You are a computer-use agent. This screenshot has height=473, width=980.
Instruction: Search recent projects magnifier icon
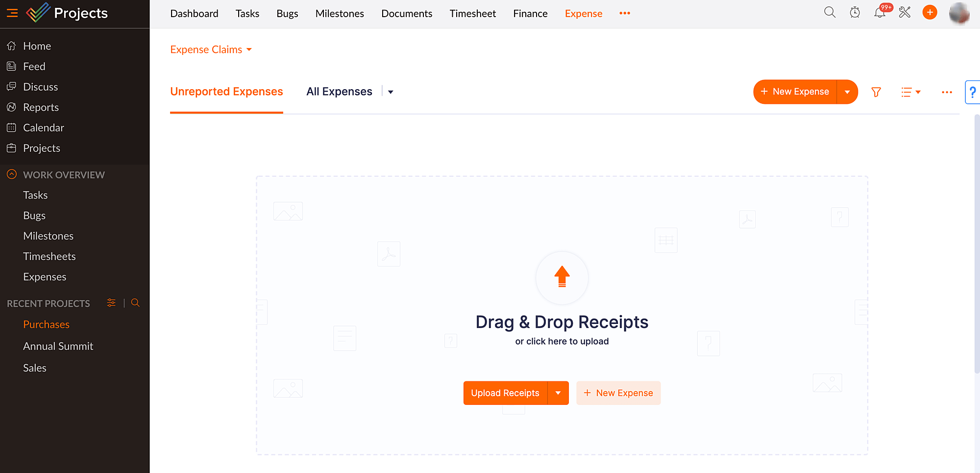(136, 303)
